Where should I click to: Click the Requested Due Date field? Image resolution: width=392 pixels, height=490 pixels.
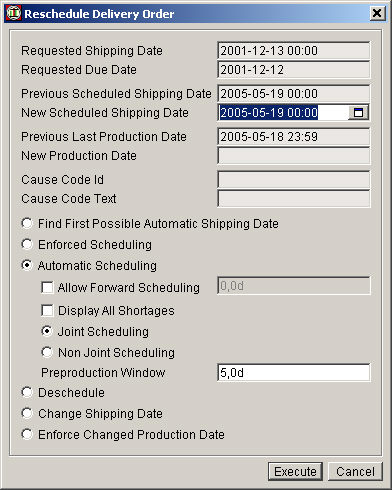pos(294,70)
